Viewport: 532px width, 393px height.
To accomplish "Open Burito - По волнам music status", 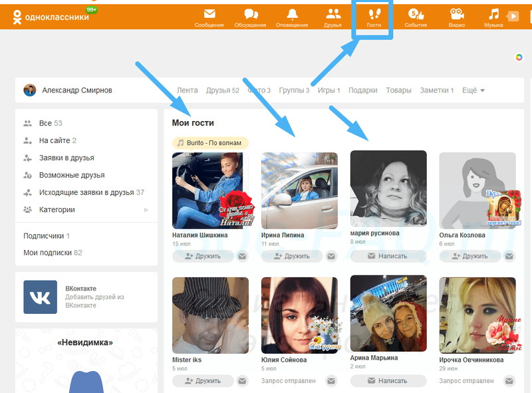I will pos(210,143).
